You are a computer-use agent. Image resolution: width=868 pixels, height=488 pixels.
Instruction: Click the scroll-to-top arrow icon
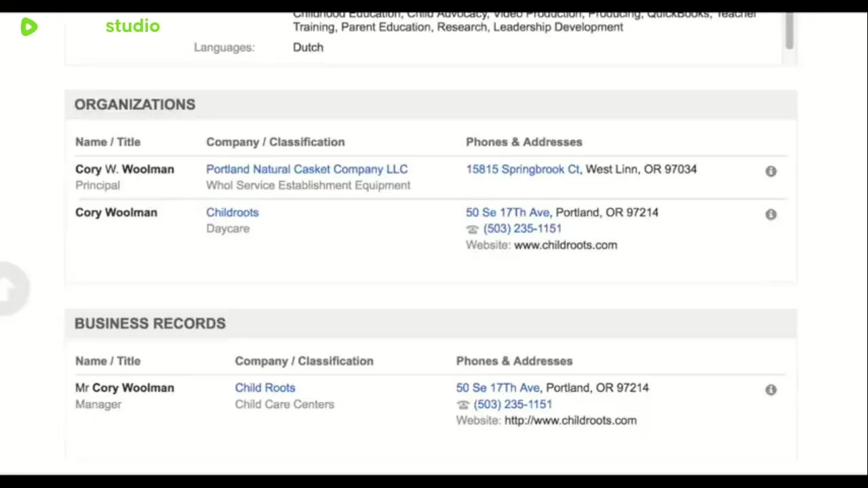point(8,289)
